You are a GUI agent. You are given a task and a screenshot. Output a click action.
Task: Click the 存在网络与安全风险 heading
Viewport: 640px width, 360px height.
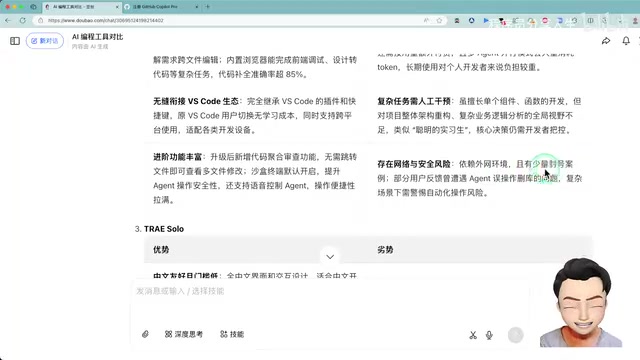[414, 164]
